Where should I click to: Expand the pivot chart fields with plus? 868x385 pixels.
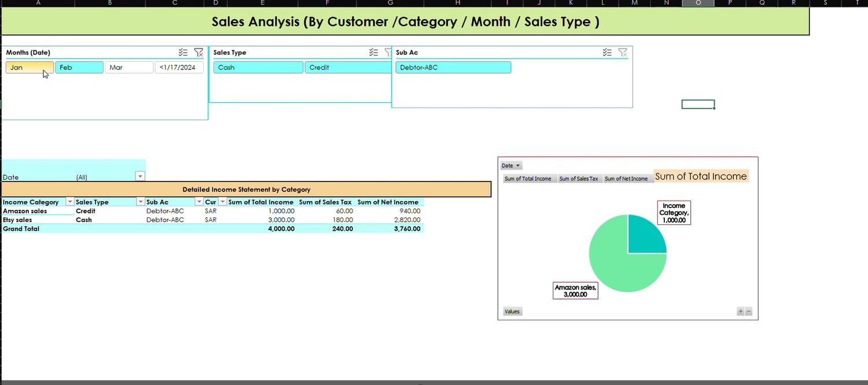pyautogui.click(x=740, y=312)
